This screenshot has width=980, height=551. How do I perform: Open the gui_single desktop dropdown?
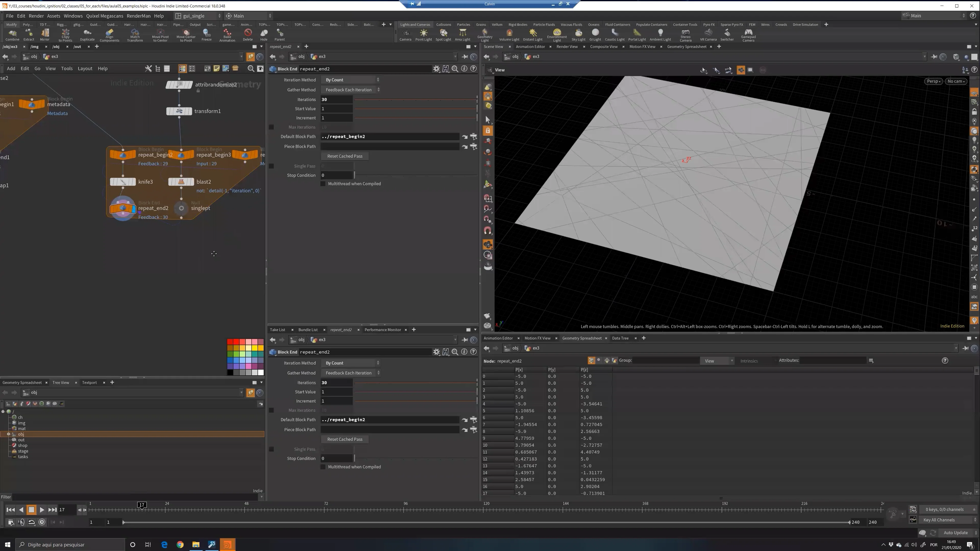pos(198,16)
